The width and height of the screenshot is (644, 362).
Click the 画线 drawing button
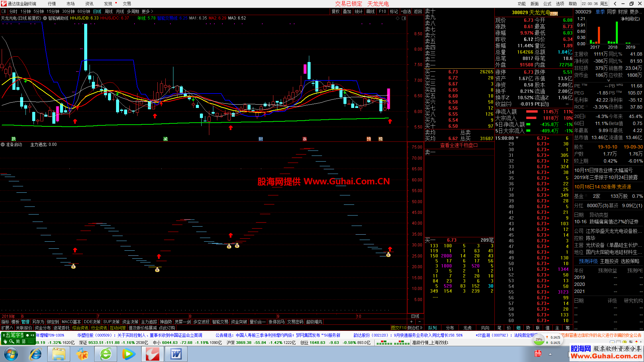point(370,11)
